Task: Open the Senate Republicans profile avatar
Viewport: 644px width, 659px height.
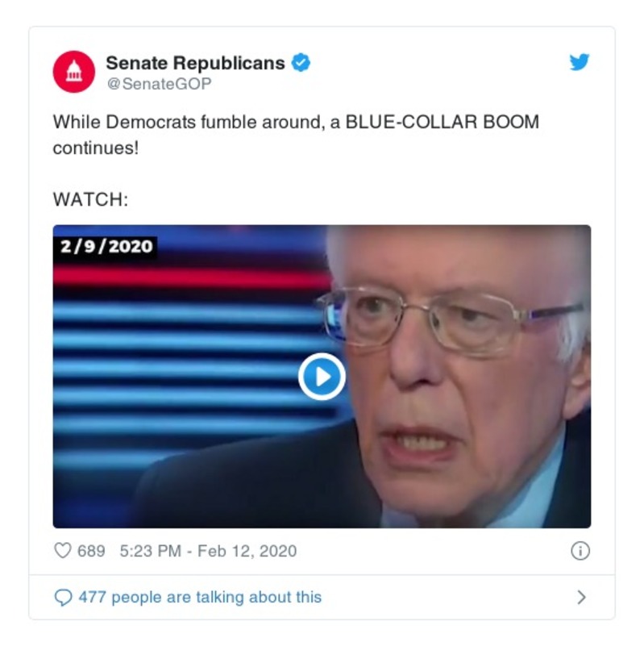Action: (x=74, y=72)
